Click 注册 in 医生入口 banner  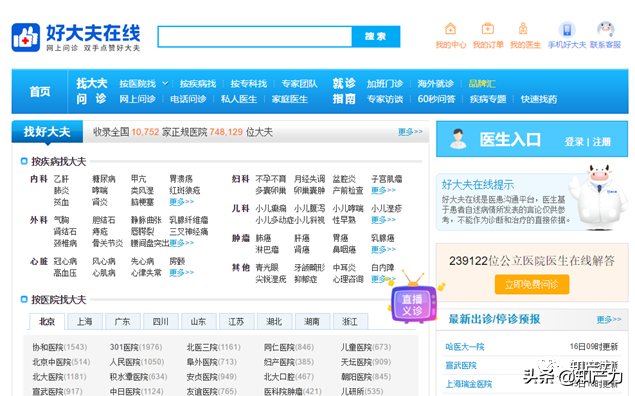[x=601, y=142]
